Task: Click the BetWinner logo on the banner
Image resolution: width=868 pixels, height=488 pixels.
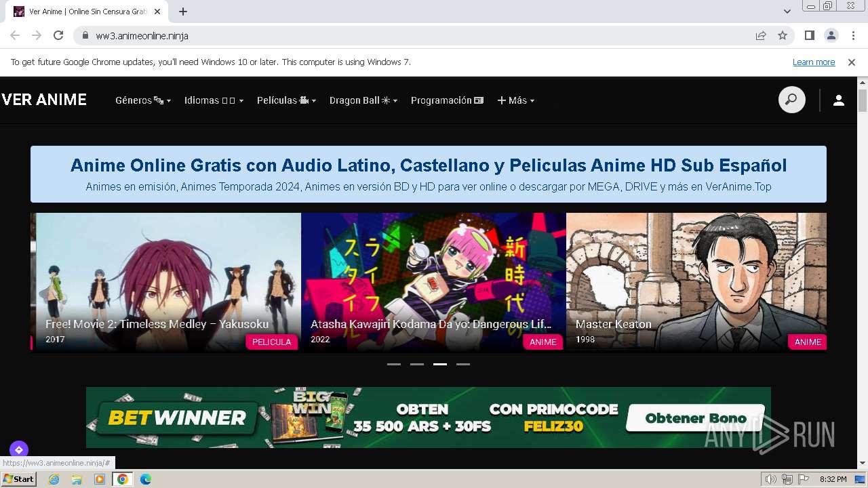Action: point(176,418)
